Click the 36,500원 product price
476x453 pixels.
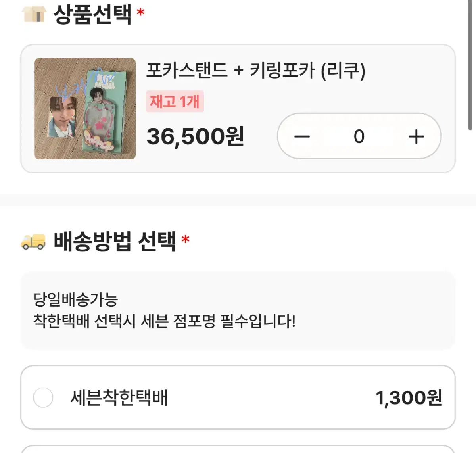click(195, 136)
